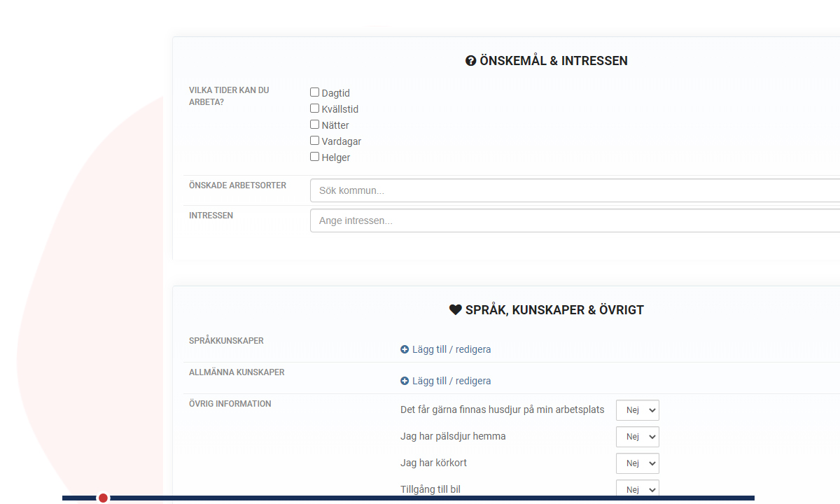Click into the Ange intressen field
The height and width of the screenshot is (504, 840).
(x=574, y=220)
